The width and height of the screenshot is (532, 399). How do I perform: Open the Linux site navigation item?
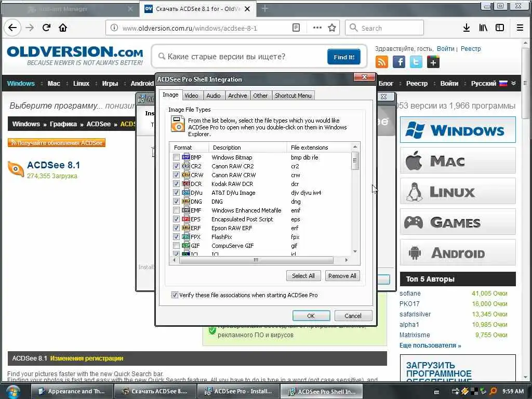point(81,83)
